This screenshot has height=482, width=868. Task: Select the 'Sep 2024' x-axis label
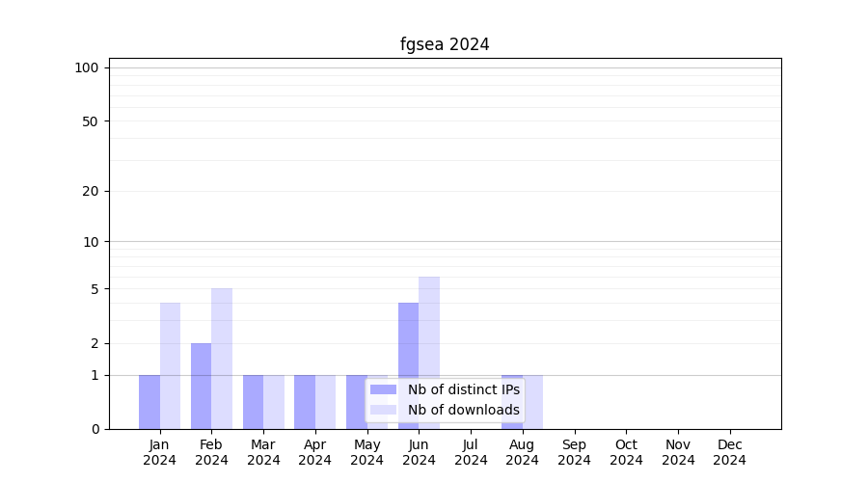(x=574, y=452)
